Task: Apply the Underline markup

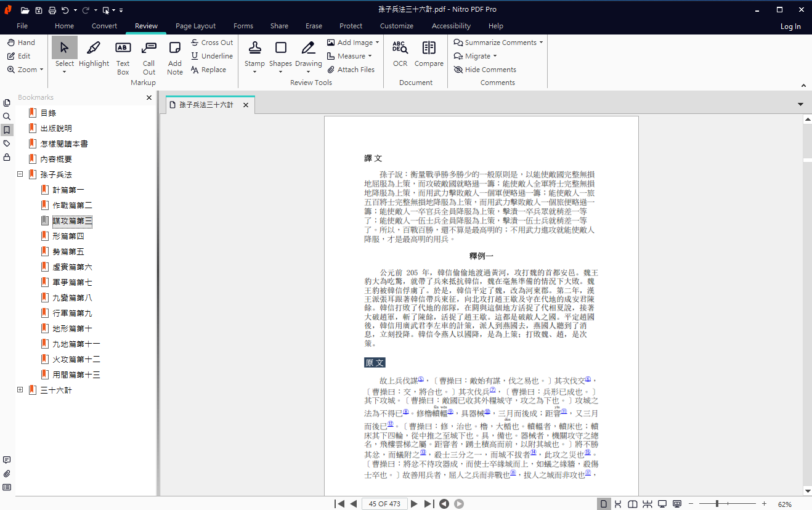Action: 211,56
